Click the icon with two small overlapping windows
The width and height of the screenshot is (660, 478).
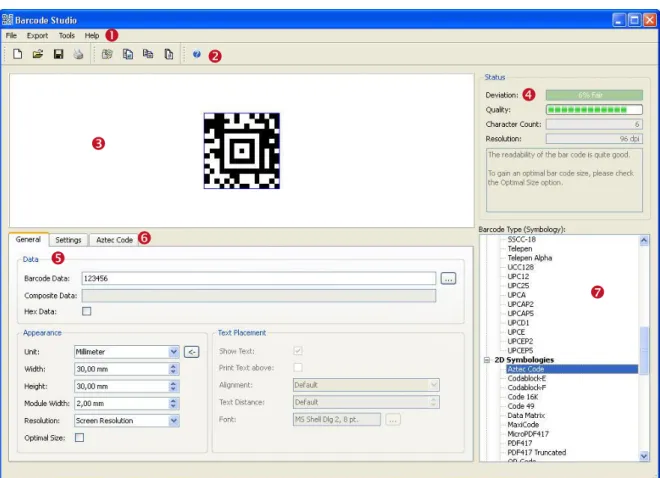[148, 54]
